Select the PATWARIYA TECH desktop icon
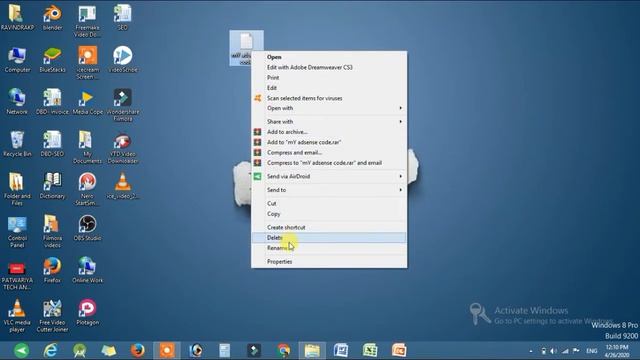Screen dimensions: 640x360 point(17,276)
